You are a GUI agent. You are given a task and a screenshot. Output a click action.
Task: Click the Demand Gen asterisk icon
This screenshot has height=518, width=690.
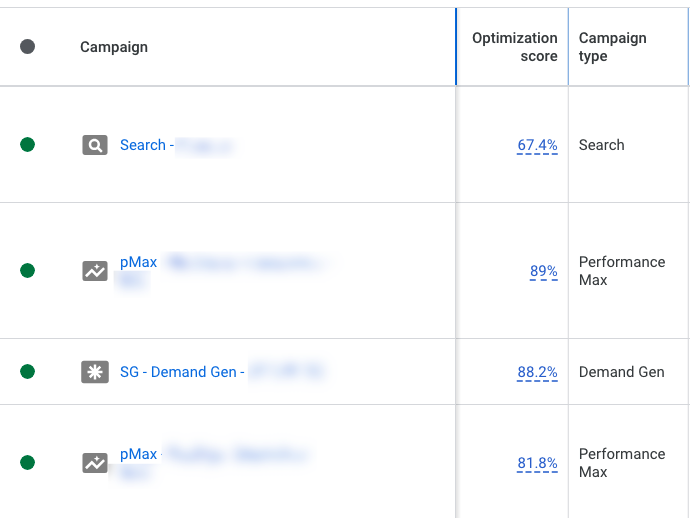95,372
